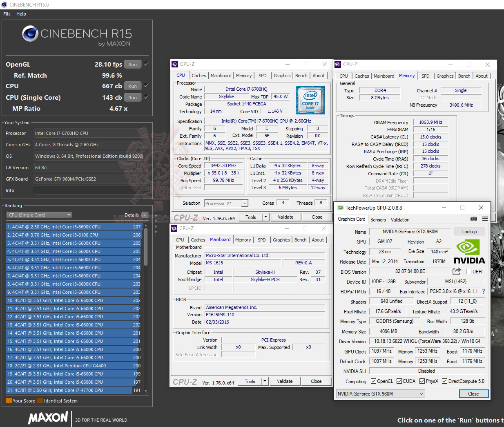504x427 pixels.
Task: Click the Intel Core i7 badge in CPU-Z
Action: point(310,100)
